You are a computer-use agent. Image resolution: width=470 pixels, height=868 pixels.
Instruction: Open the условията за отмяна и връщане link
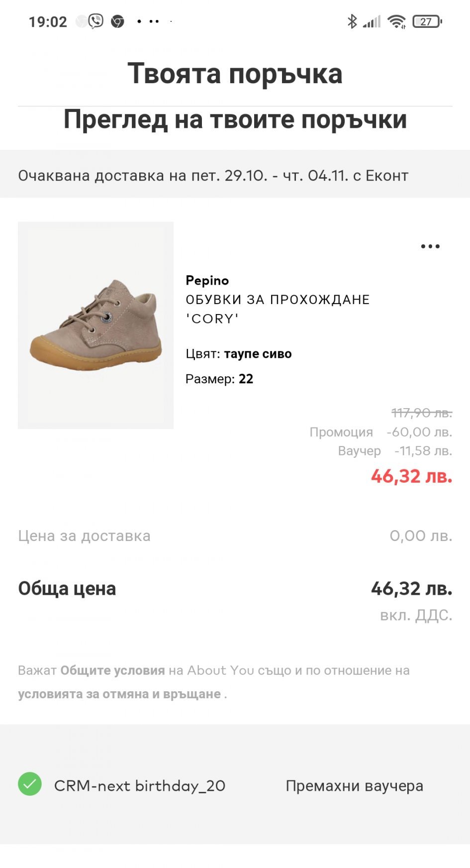[119, 694]
